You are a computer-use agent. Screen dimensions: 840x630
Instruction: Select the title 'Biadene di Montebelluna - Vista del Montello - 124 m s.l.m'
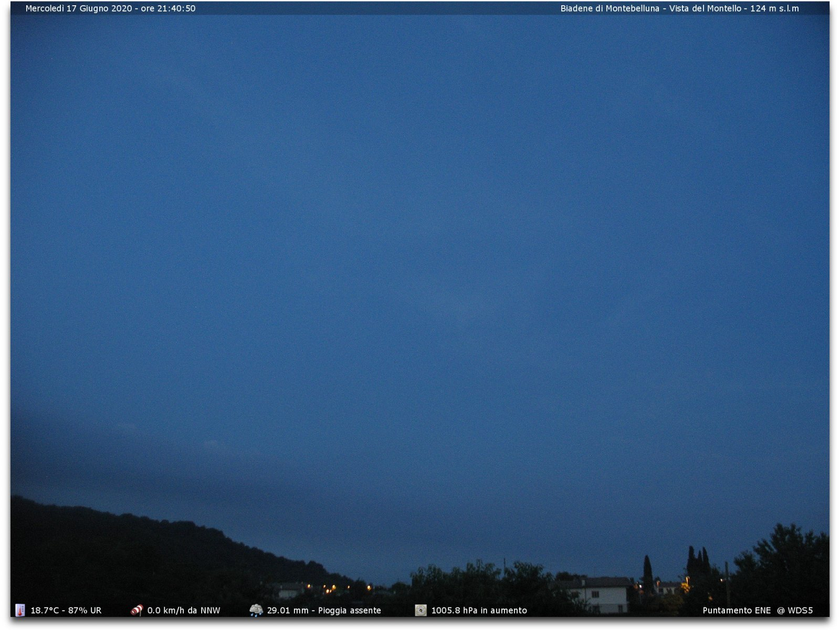[679, 8]
